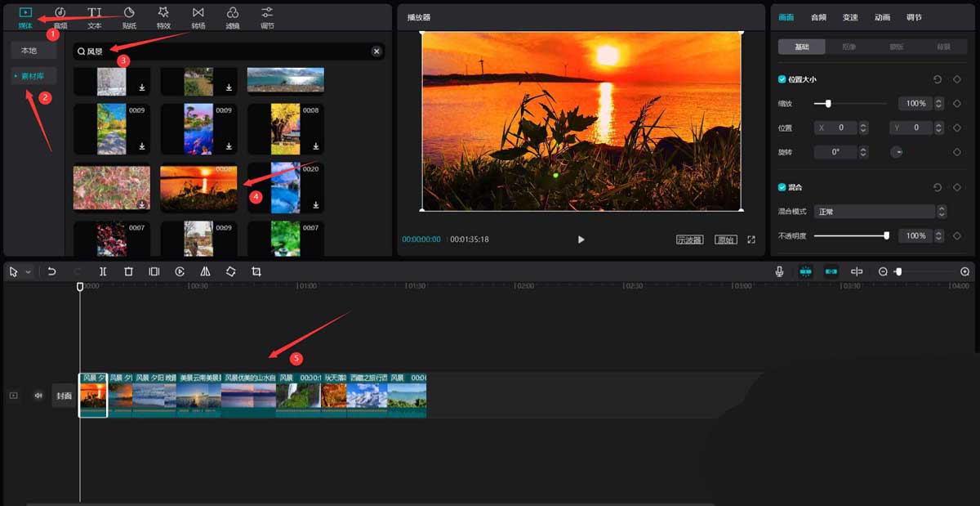Click the 本地 local media button

[29, 51]
